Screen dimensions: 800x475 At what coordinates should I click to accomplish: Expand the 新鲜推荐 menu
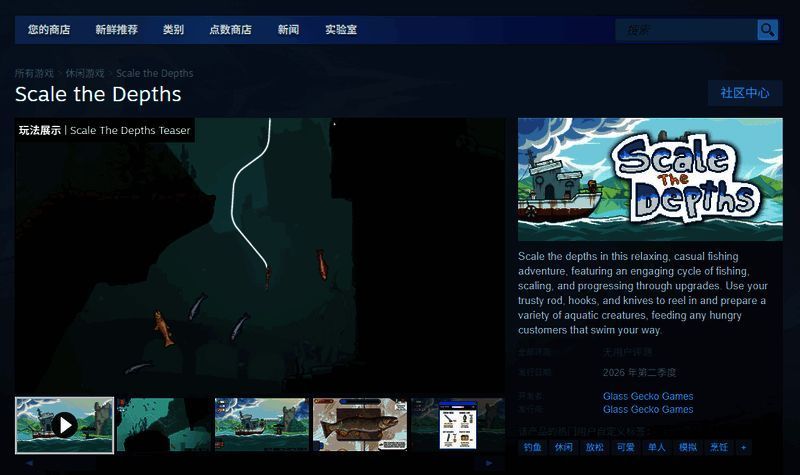tap(116, 30)
